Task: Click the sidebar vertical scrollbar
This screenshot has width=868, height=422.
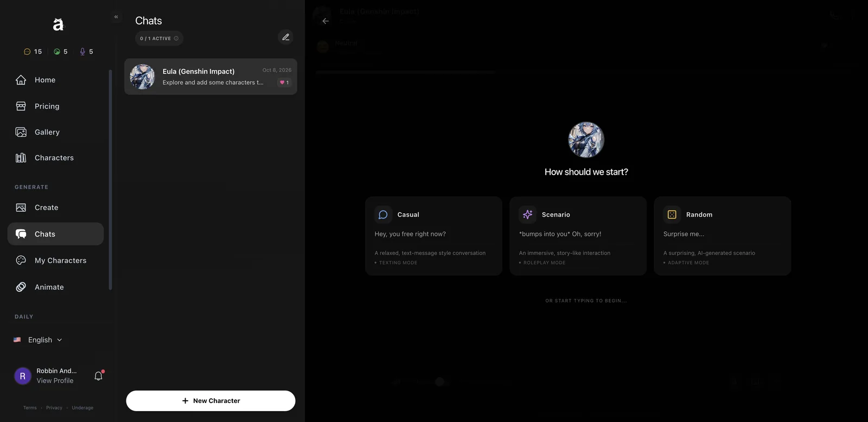Action: pyautogui.click(x=111, y=180)
